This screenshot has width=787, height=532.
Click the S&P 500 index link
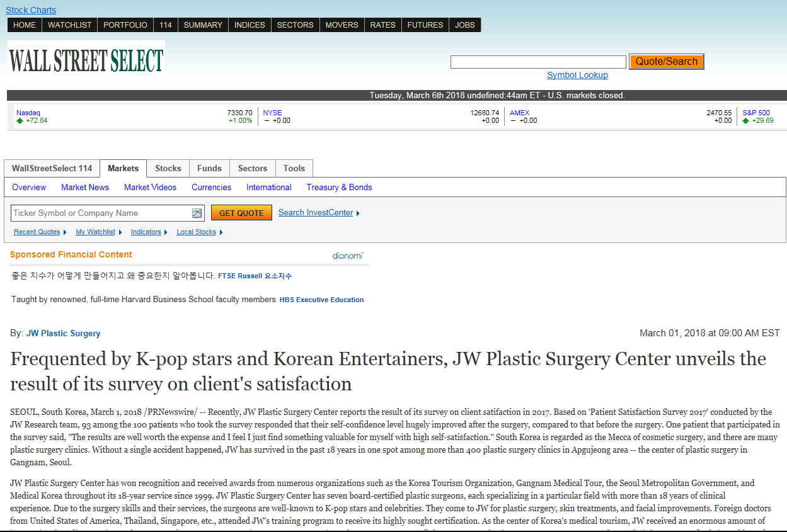755,113
